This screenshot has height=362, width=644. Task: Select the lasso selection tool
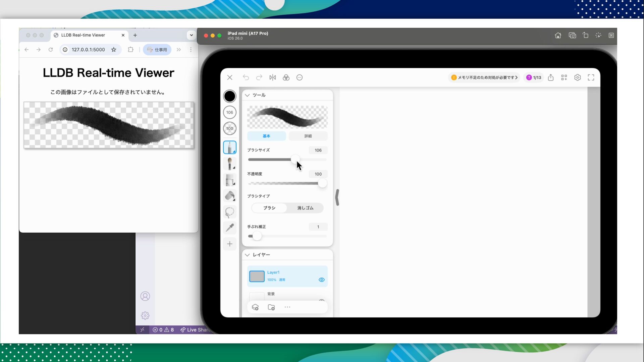tap(230, 212)
